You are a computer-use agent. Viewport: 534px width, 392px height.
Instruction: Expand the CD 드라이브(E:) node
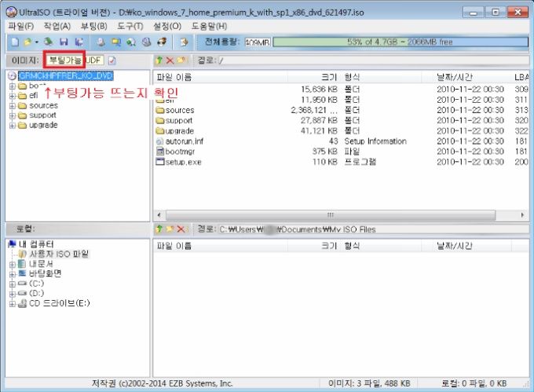(13, 304)
